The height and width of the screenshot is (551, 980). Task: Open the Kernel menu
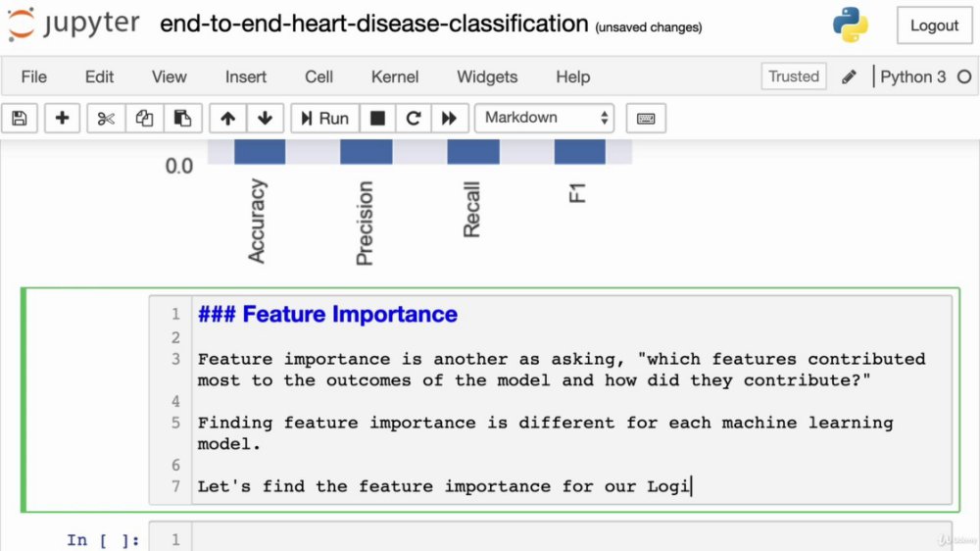coord(394,76)
